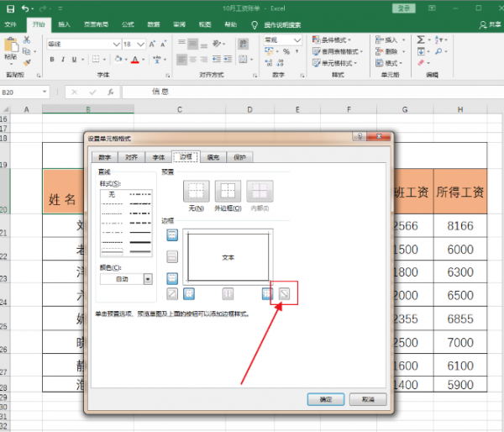
Task: Click the fill color bucket icon
Action: tap(118, 59)
